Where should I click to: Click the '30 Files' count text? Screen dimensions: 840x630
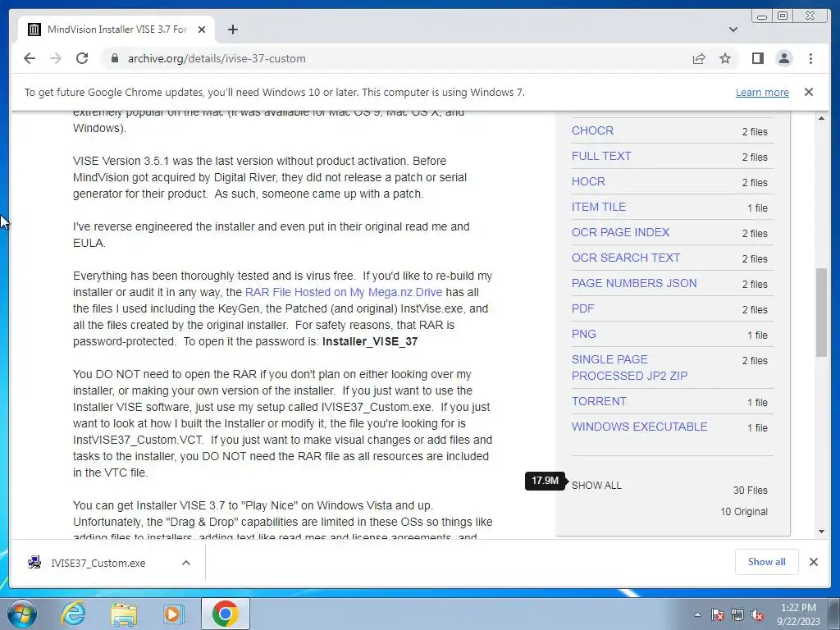coord(750,491)
